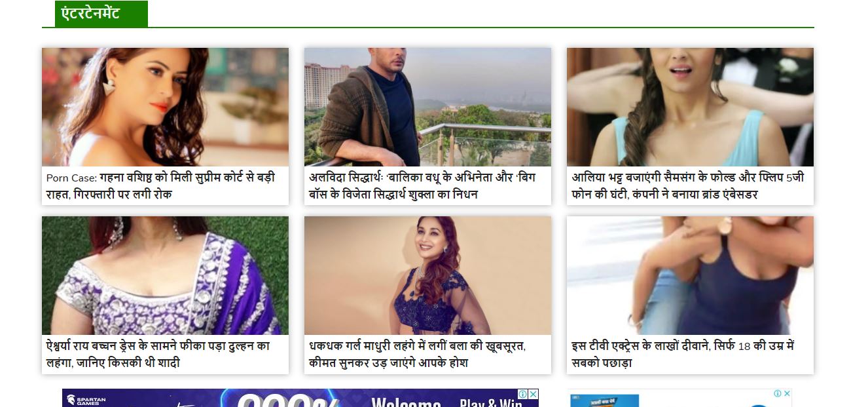This screenshot has height=407, width=868.
Task: Open the अलविदा सिद्धार्थ headline link
Action: [422, 185]
